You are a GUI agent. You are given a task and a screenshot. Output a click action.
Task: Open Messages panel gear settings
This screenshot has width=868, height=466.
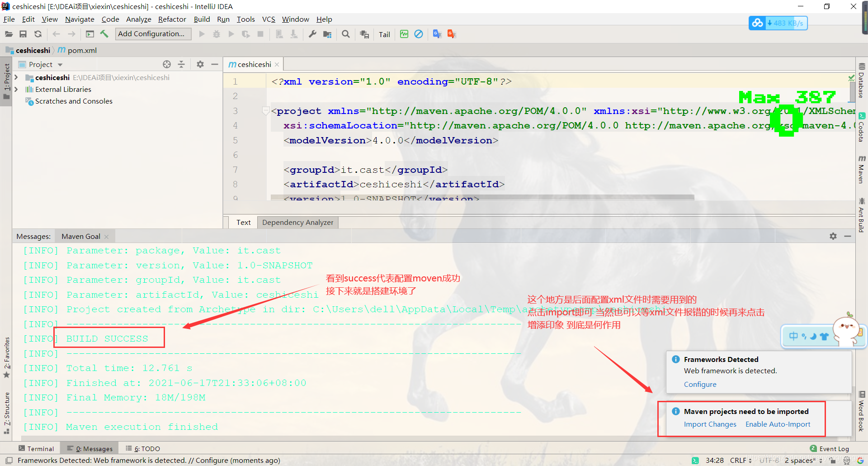point(833,236)
